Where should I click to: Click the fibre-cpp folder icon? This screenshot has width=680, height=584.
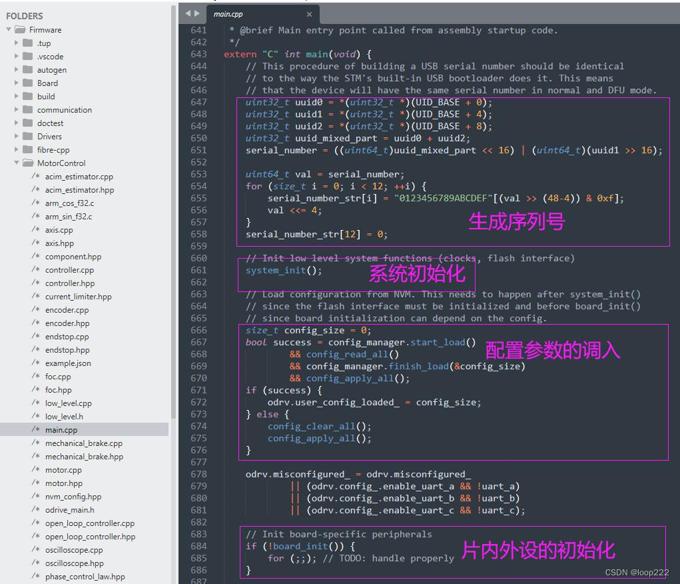click(x=28, y=150)
